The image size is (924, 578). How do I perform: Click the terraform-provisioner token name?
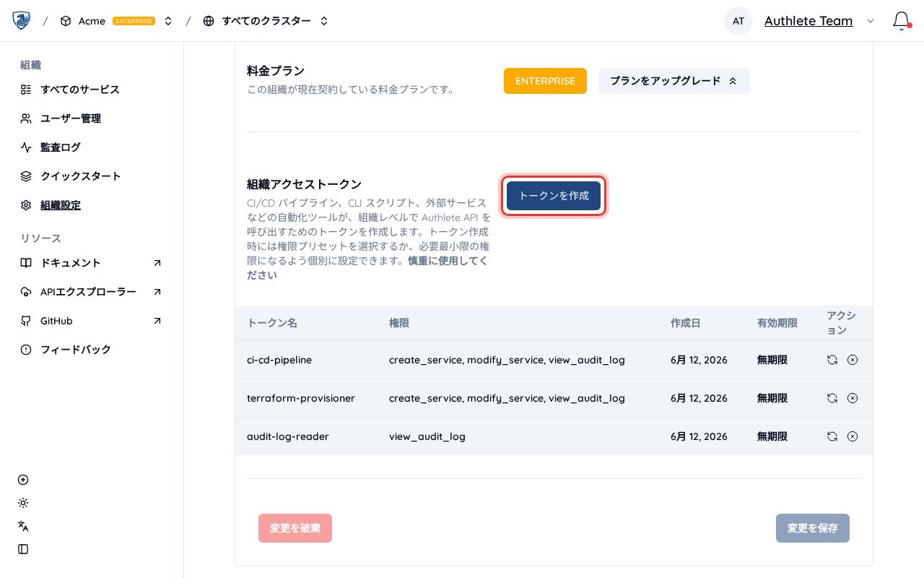click(x=301, y=398)
